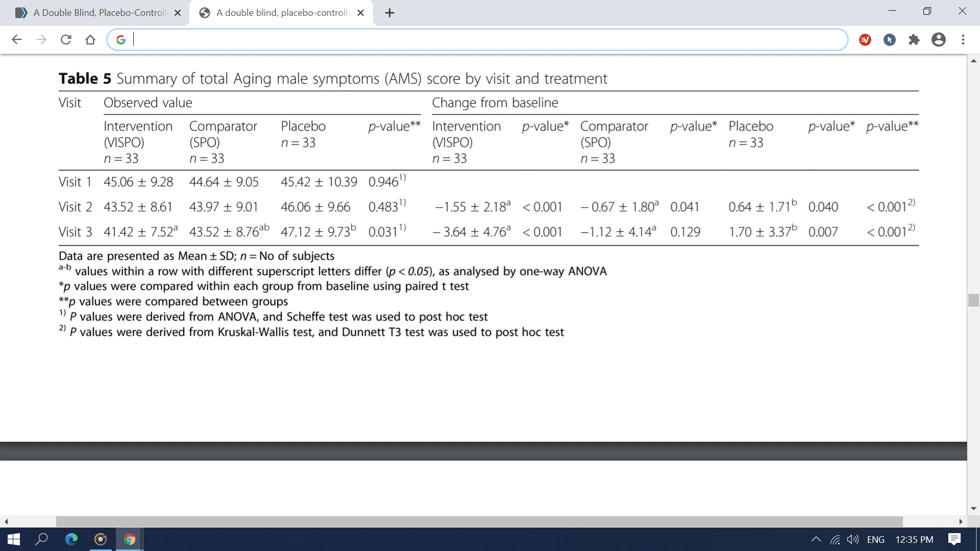Click change value '−1.55 ± 2.18'
Screen dimensions: 980x551
click(473, 207)
